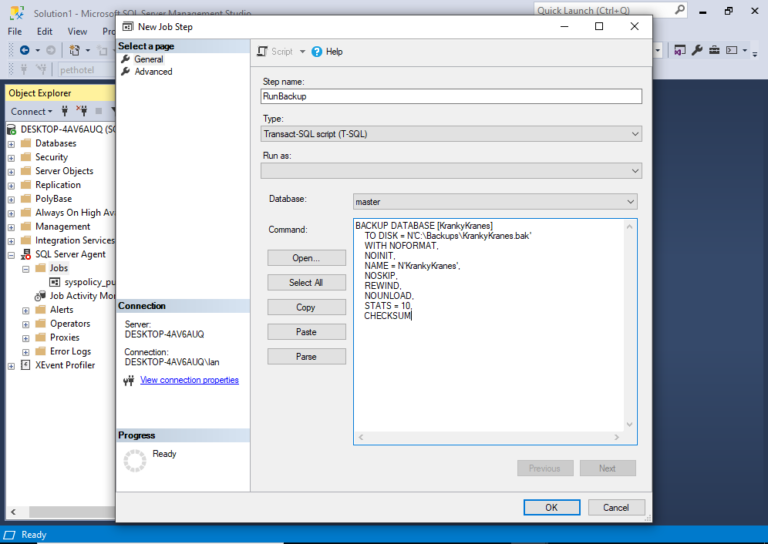
Task: Click the Job Activity Monitor icon
Action: click(40, 296)
